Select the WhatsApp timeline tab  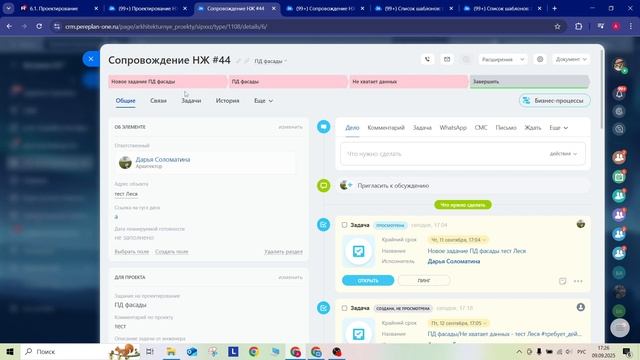coord(453,128)
